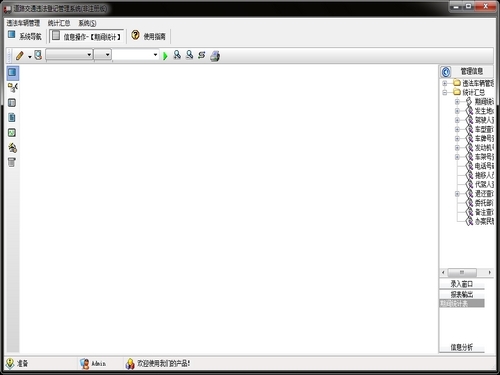This screenshot has height=375, width=500.
Task: Expand the 驾驶人 tree node
Action: (x=457, y=120)
